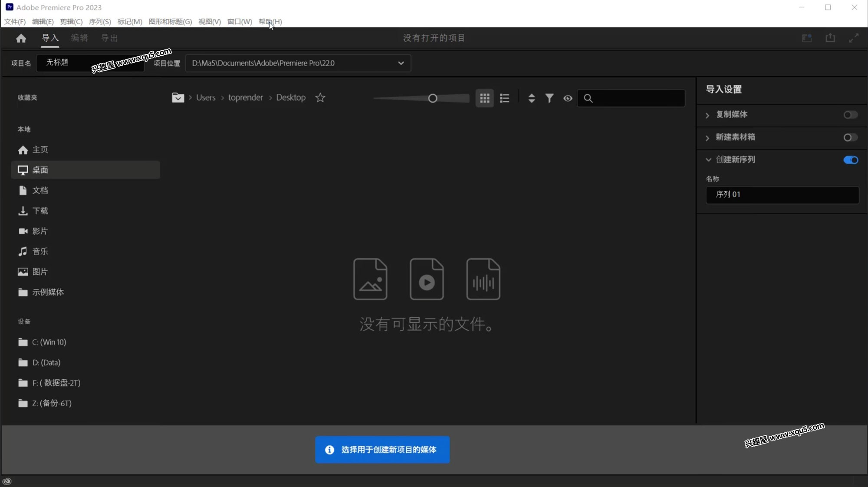Click the quick export share icon
868x487 pixels.
(x=830, y=38)
